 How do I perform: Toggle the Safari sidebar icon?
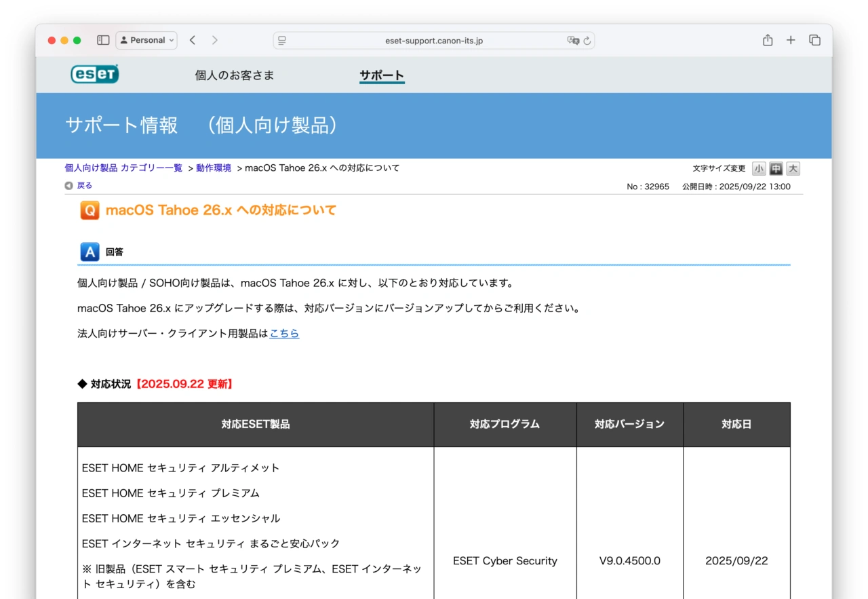pos(102,40)
